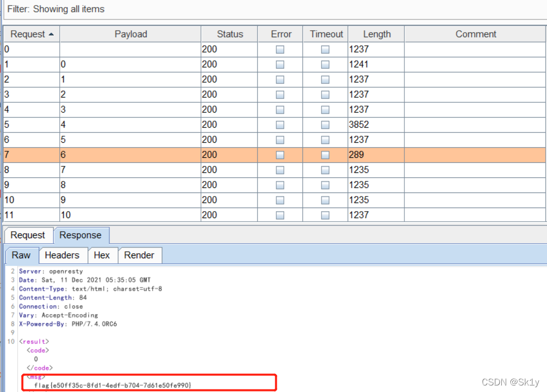
Task: Click the Vary: Accept-Encoding line
Action: coord(58,315)
